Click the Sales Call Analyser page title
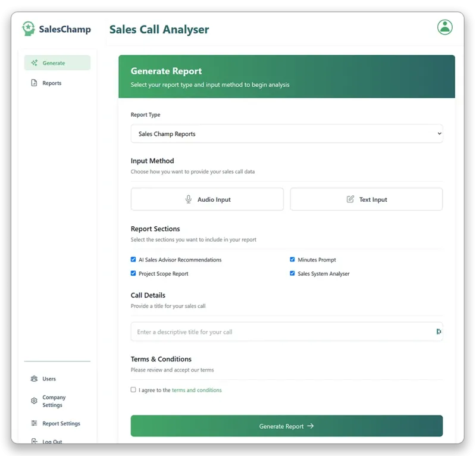476x456 pixels. (159, 30)
